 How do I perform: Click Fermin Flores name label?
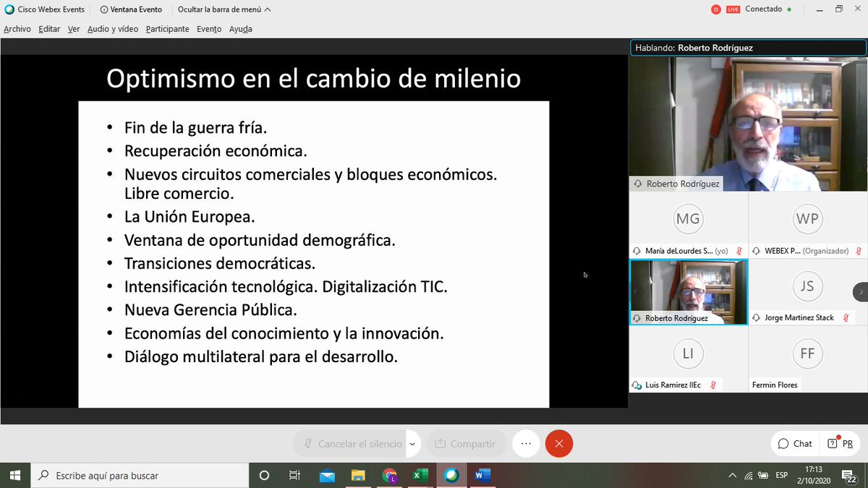click(775, 385)
